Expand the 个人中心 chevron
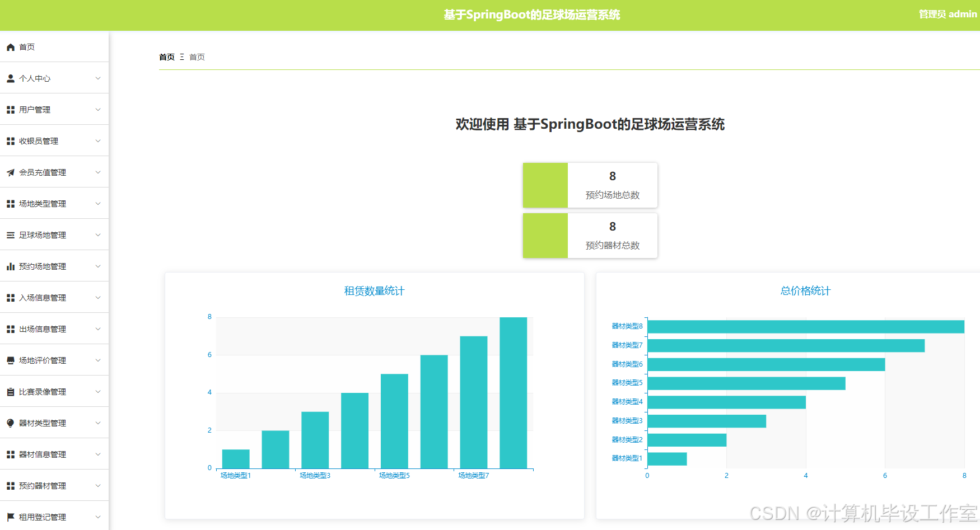980x530 pixels. tap(98, 78)
